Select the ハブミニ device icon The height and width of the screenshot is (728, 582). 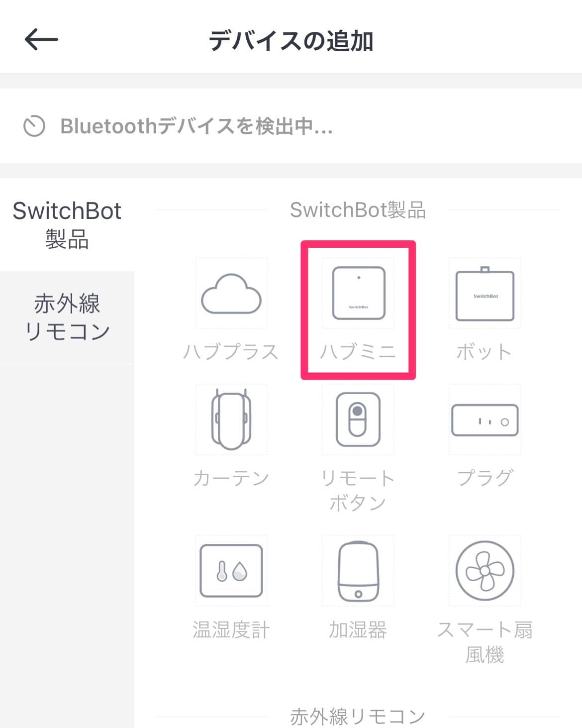tap(358, 293)
